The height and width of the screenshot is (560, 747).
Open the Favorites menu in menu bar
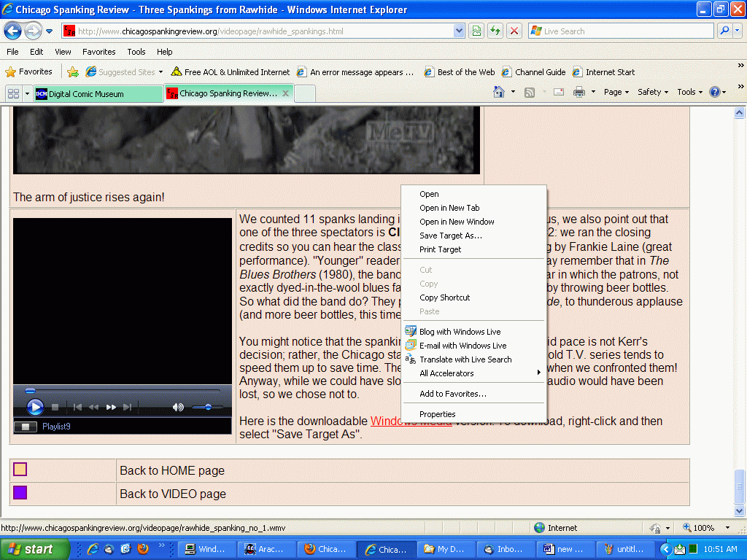(x=98, y=52)
